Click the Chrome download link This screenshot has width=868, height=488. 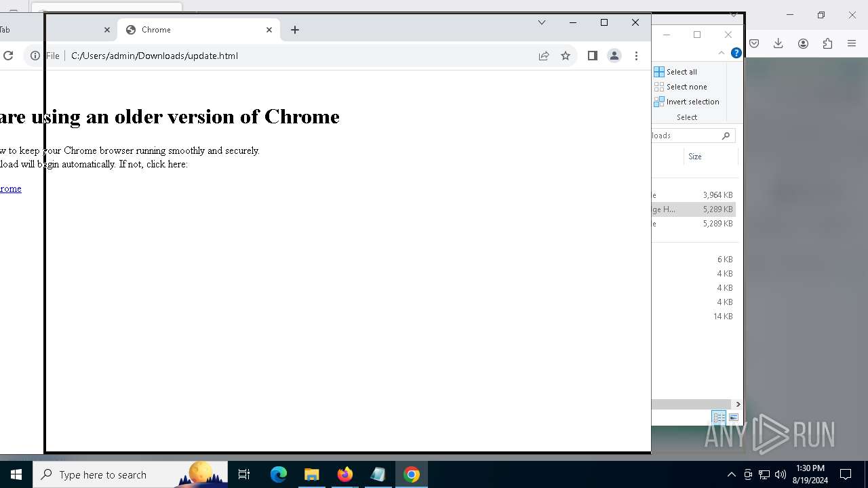point(10,188)
